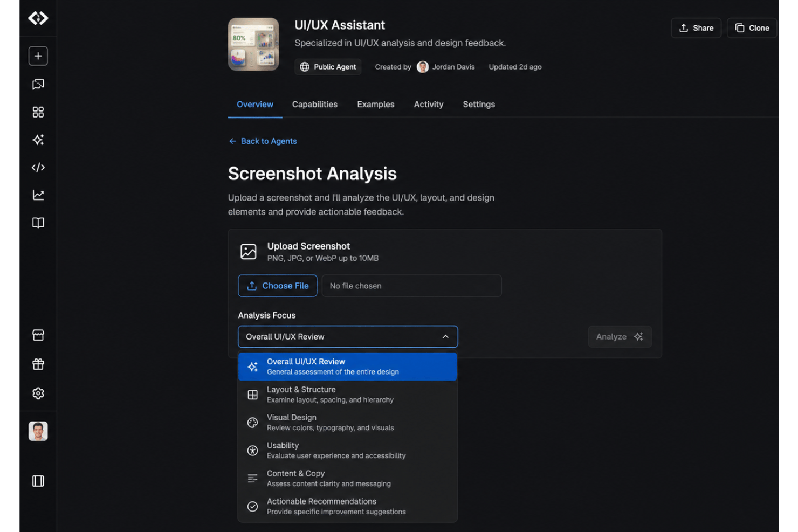Switch to the Activity tab
Image resolution: width=798 pixels, height=532 pixels.
click(x=429, y=105)
